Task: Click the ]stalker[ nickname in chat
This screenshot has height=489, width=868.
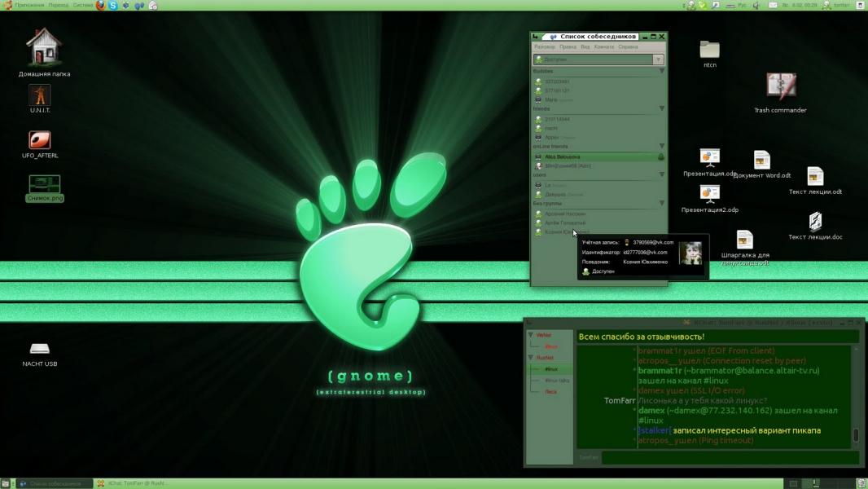Action: [655, 430]
